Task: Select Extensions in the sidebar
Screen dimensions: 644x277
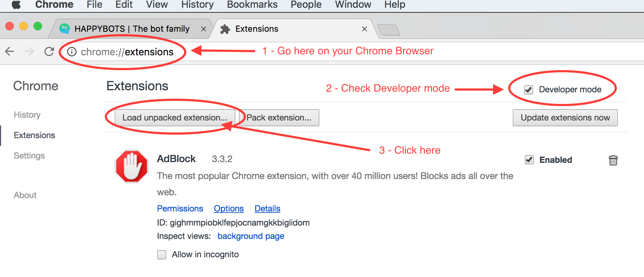Action: click(35, 135)
